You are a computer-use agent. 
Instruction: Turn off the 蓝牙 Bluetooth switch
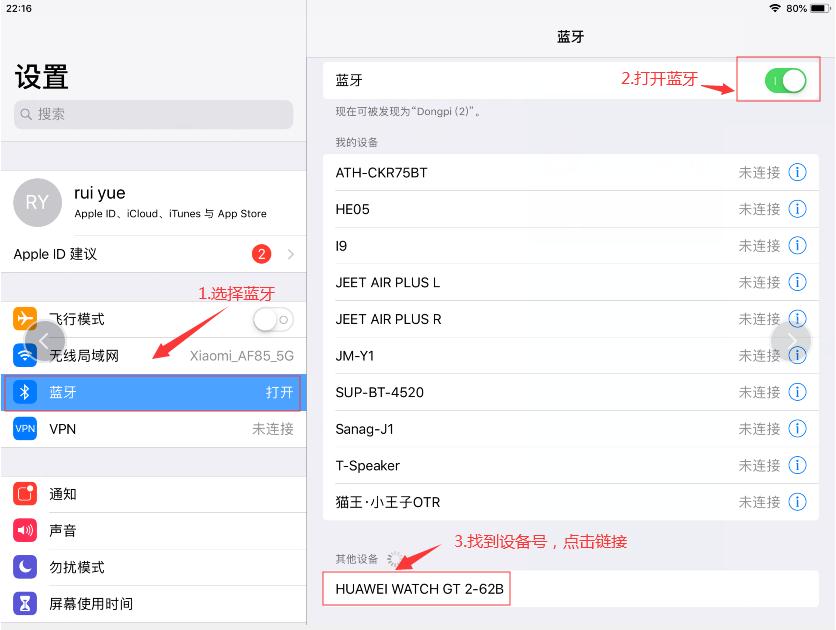[785, 81]
